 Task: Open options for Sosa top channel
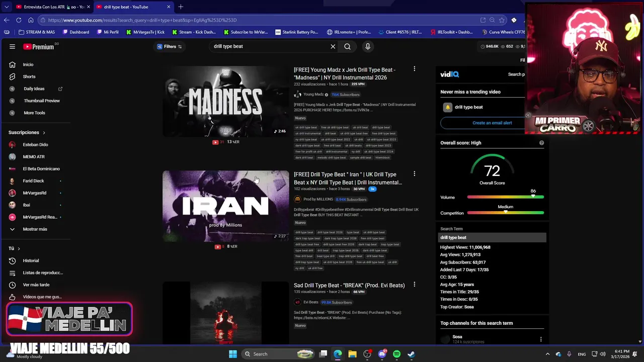[541, 339]
